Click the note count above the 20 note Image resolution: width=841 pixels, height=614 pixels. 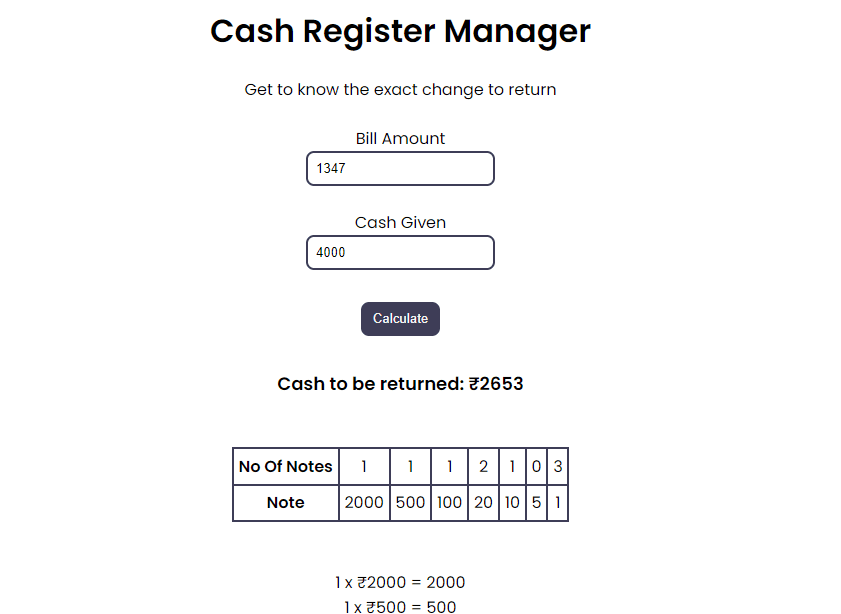coord(483,466)
